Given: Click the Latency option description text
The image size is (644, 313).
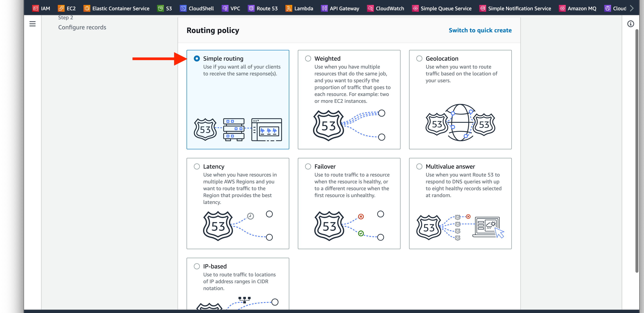Looking at the screenshot, I should point(240,188).
